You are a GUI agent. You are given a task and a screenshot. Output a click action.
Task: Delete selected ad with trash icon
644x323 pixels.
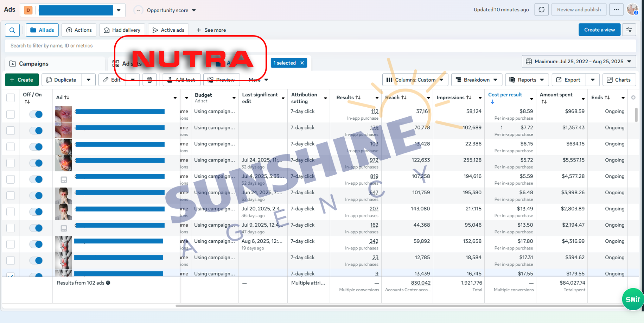(x=149, y=80)
